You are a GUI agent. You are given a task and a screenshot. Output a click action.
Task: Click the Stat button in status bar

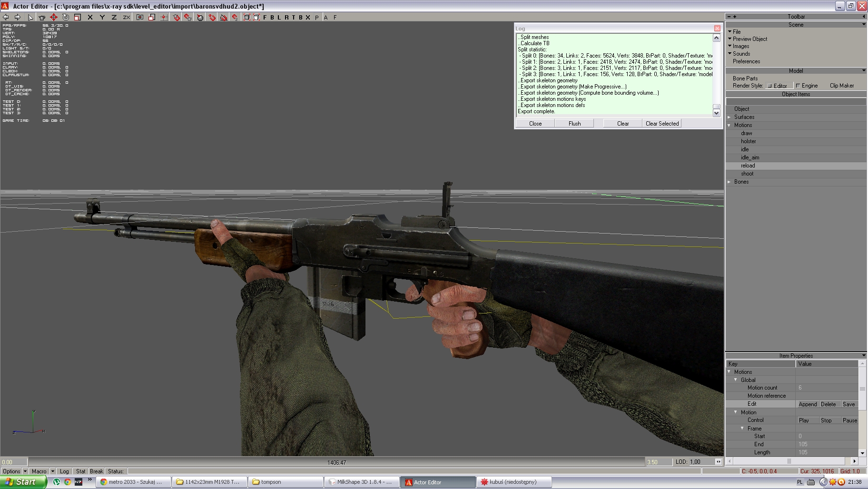point(80,471)
